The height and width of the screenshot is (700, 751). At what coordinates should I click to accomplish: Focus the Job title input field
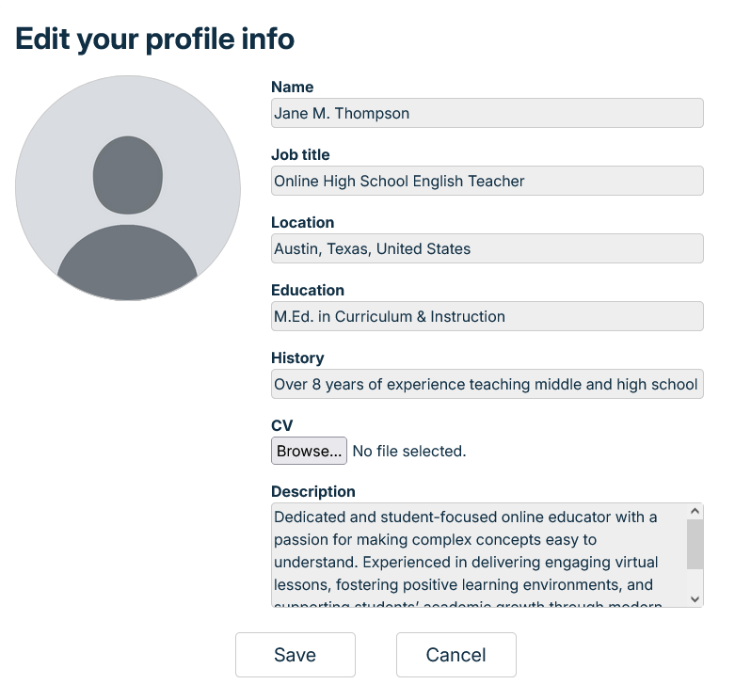tap(487, 181)
